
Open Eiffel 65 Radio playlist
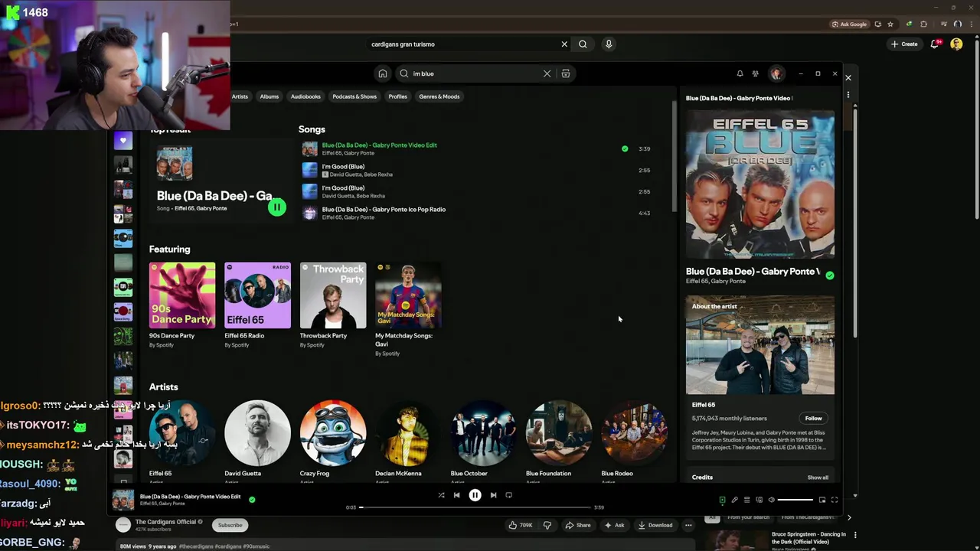click(257, 295)
